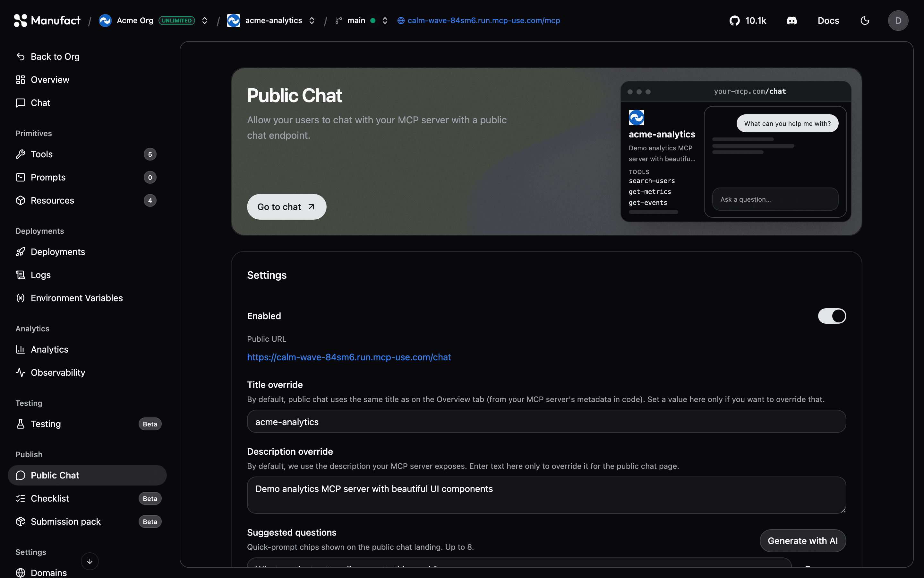Click the acme-analytics project logo icon
The height and width of the screenshot is (578, 924).
click(x=234, y=21)
